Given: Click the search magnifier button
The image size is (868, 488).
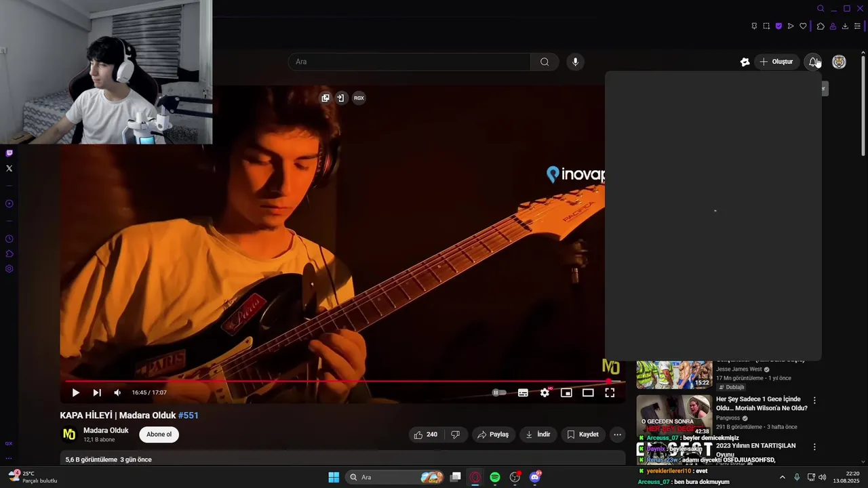Looking at the screenshot, I should (x=545, y=62).
